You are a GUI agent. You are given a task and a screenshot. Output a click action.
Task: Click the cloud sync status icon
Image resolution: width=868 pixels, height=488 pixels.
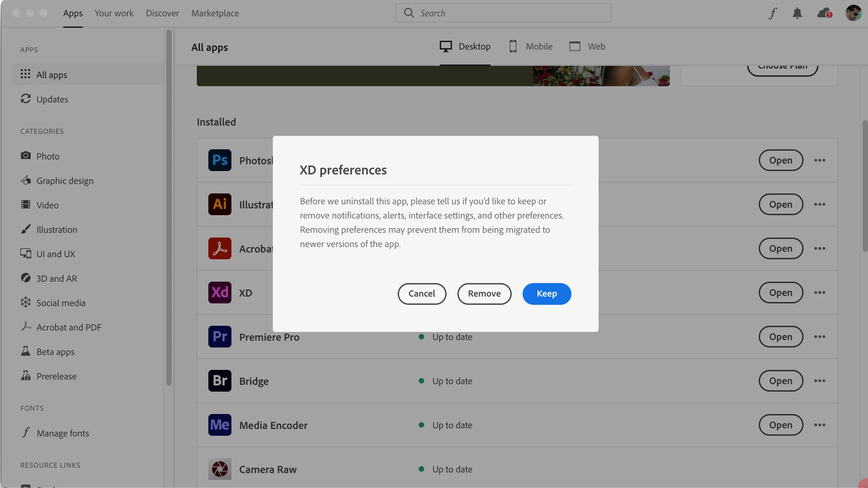point(824,13)
